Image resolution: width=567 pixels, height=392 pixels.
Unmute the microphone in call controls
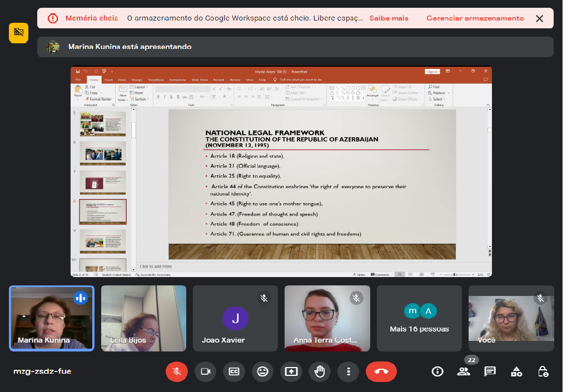coord(177,371)
